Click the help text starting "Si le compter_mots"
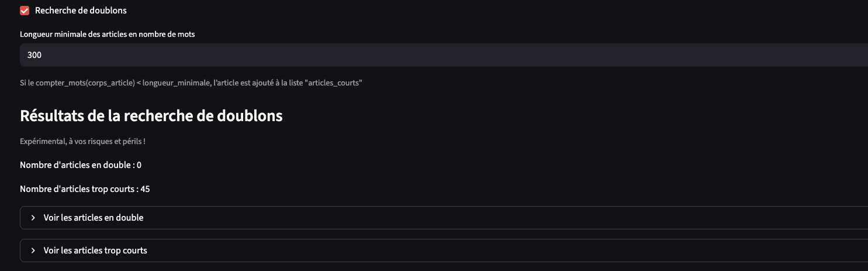Screen dimensions: 868x271 [191, 83]
